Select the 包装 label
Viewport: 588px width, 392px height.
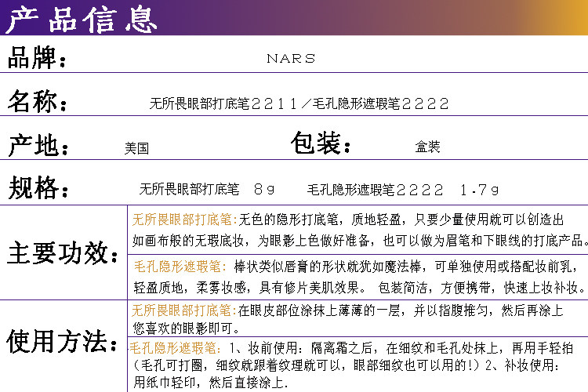pyautogui.click(x=321, y=143)
